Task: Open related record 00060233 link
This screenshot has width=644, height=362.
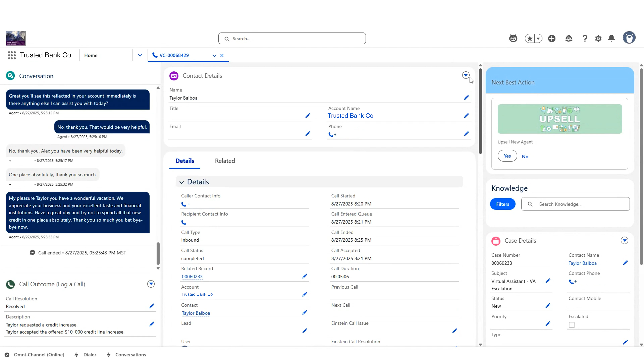Action: (x=192, y=276)
